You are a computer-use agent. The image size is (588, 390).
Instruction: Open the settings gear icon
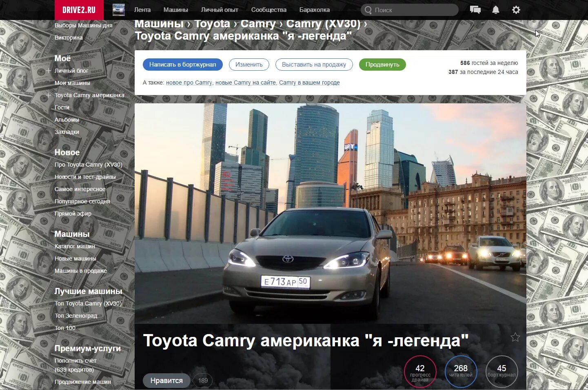point(516,9)
